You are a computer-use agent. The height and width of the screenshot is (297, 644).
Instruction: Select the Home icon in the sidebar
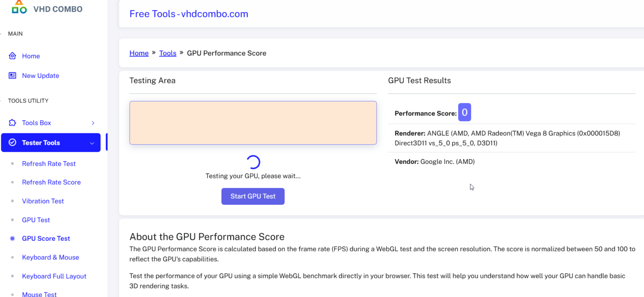[x=12, y=55]
